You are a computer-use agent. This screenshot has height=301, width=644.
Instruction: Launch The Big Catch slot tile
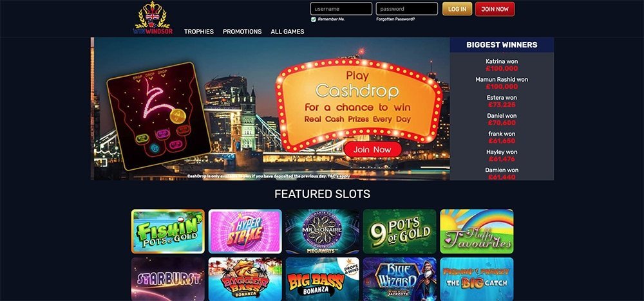point(477,279)
